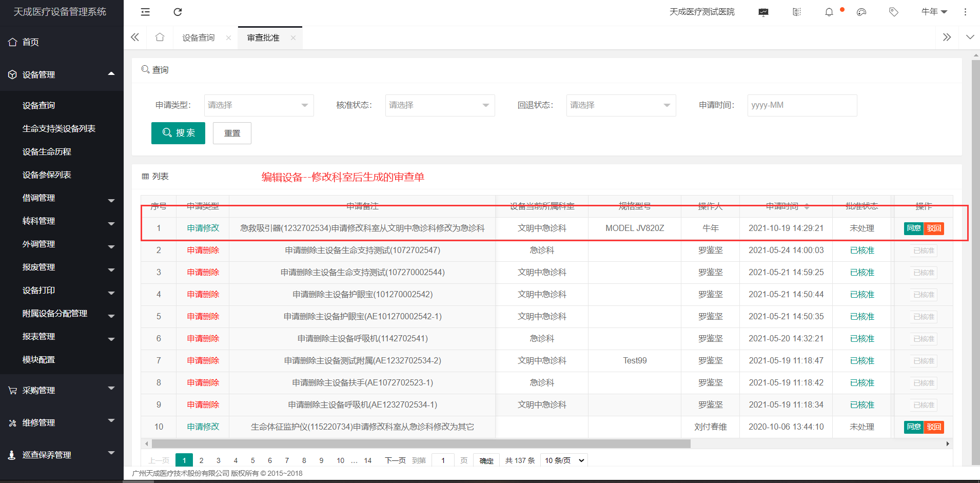Expand the 报废管理 submenu
The width and height of the screenshot is (980, 483).
(x=62, y=267)
